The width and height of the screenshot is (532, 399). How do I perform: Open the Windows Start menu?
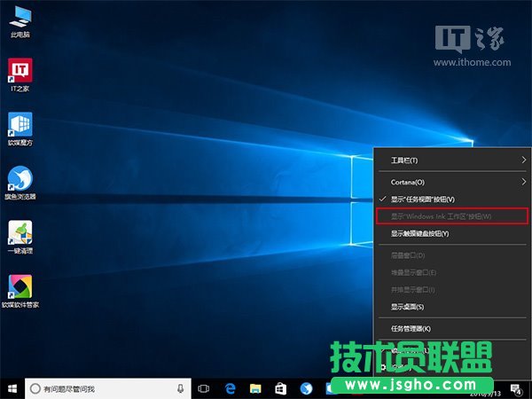(12, 388)
